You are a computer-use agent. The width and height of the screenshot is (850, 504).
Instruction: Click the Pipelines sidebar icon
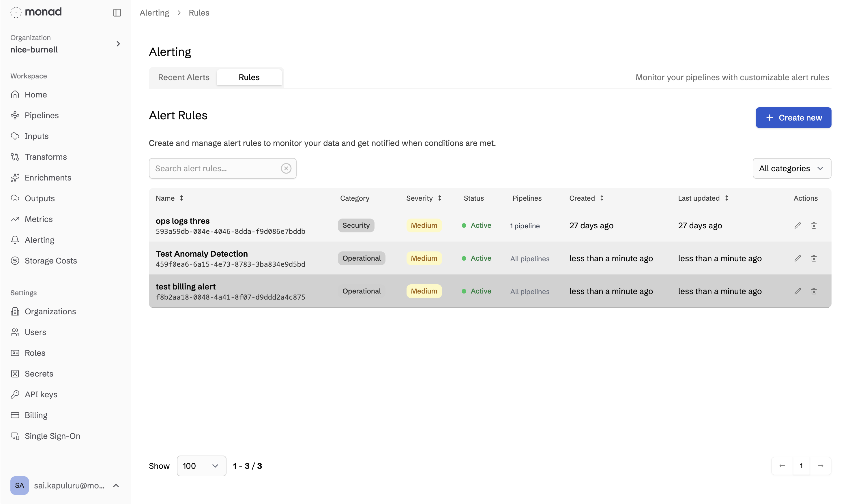15,115
